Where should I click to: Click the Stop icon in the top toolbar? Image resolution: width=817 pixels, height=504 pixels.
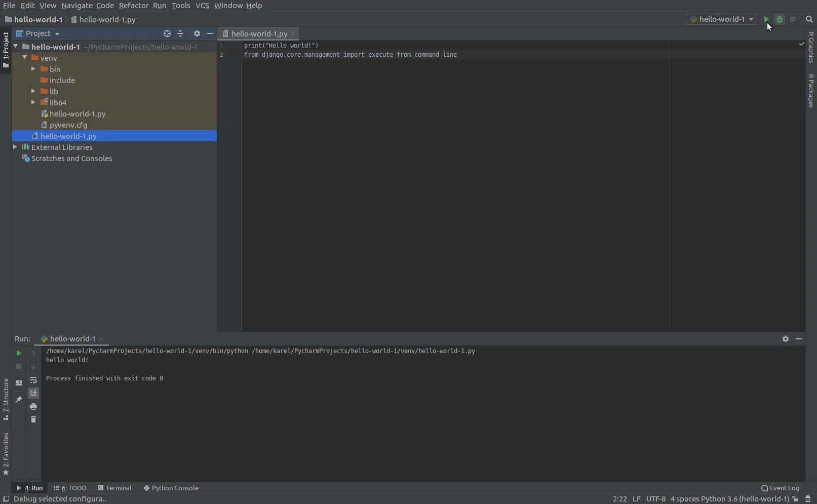click(x=793, y=19)
